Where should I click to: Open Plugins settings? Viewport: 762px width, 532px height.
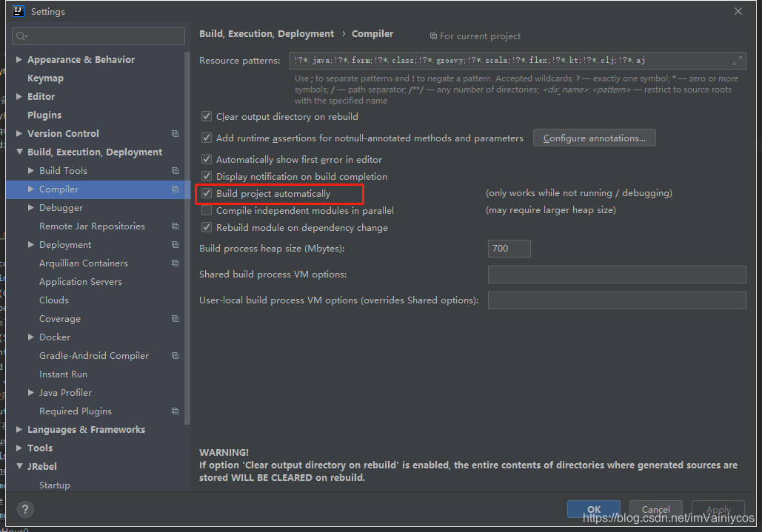(44, 115)
